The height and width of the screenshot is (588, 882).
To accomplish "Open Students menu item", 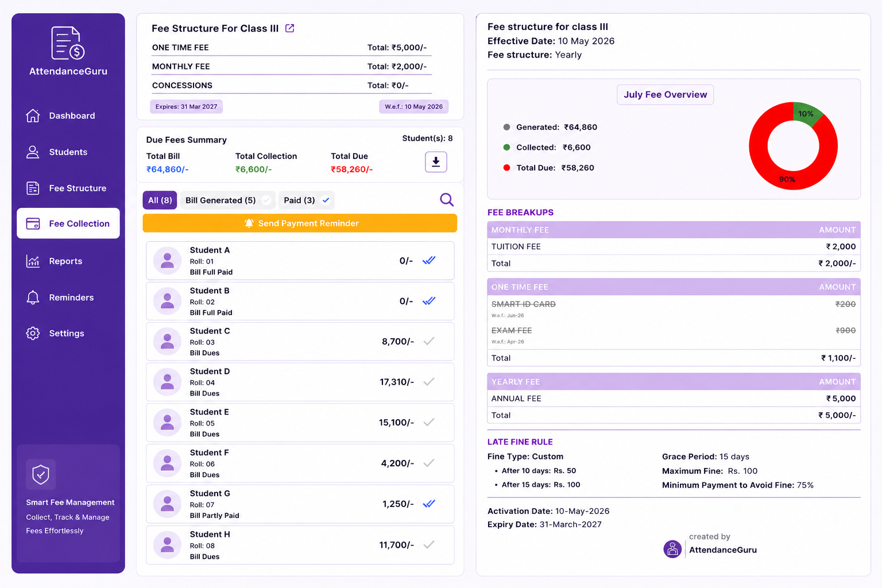I will 68,152.
